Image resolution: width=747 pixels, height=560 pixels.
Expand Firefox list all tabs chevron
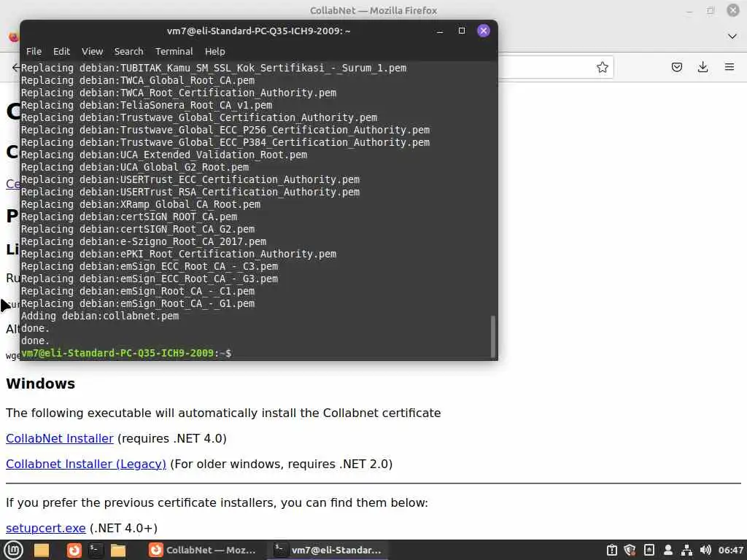pos(732,36)
